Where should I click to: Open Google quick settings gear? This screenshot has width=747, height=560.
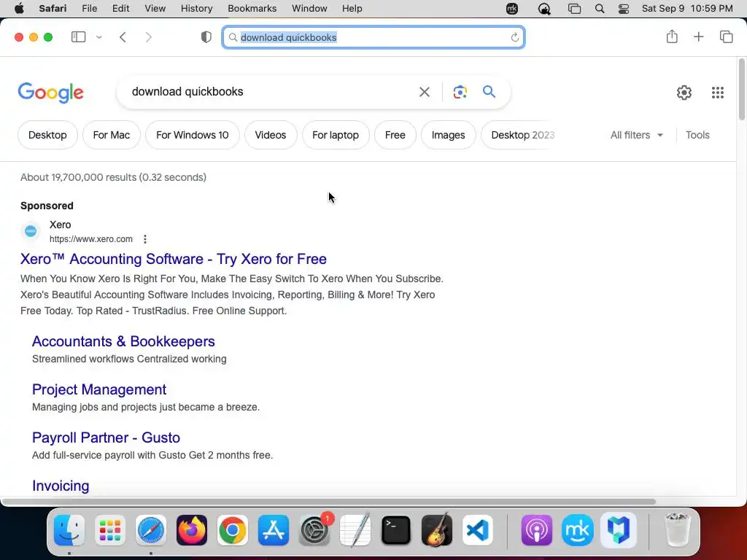pyautogui.click(x=684, y=93)
